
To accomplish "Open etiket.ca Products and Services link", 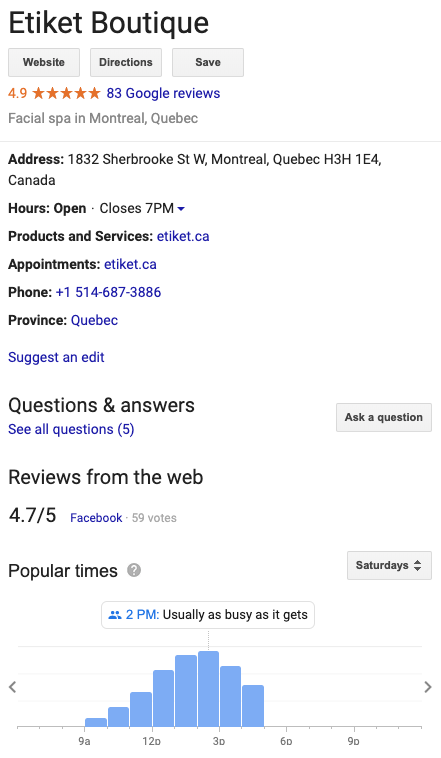I will [183, 236].
